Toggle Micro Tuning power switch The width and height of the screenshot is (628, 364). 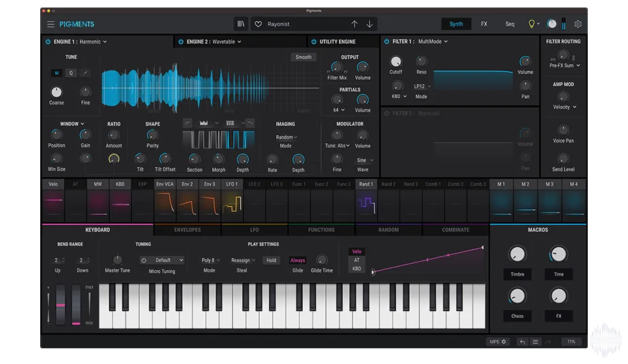tap(144, 260)
